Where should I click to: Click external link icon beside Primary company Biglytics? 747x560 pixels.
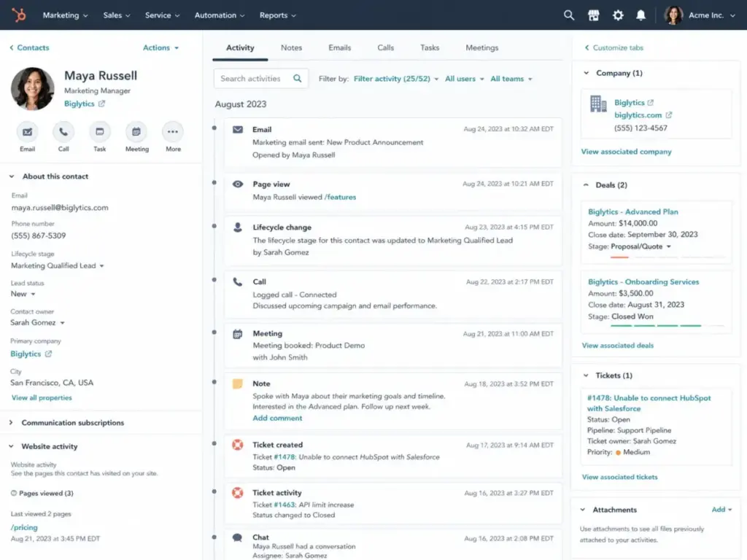48,354
